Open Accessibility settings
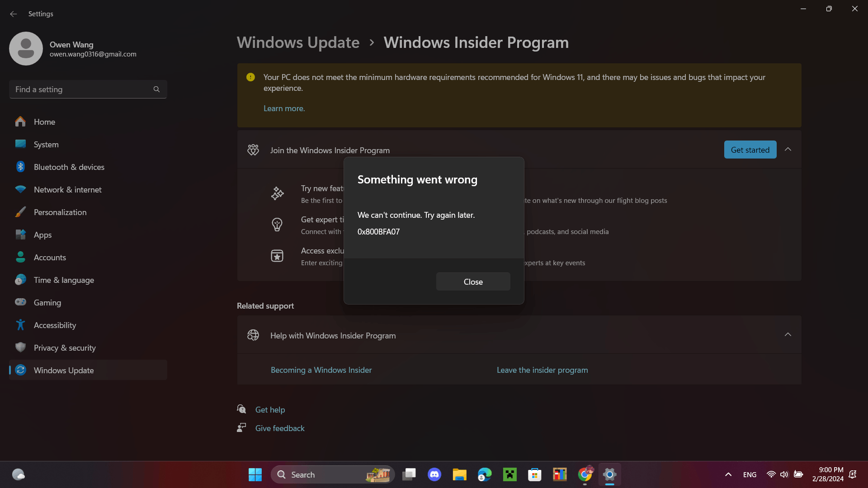Image resolution: width=868 pixels, height=488 pixels. [88, 325]
